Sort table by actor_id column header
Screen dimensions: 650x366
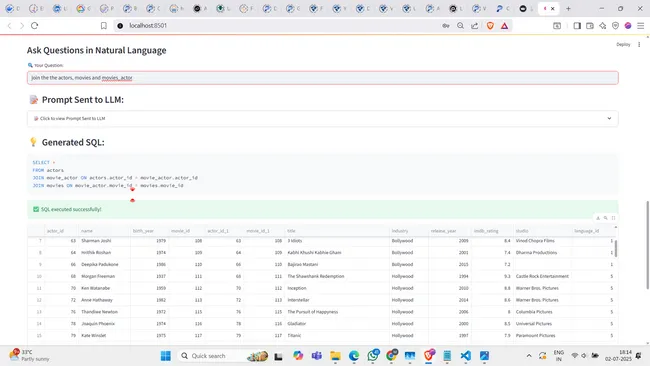61,231
